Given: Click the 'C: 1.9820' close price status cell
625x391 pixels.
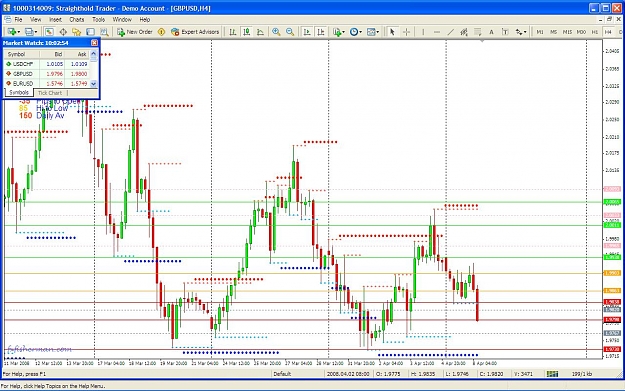Looking at the screenshot, I should tap(492, 374).
